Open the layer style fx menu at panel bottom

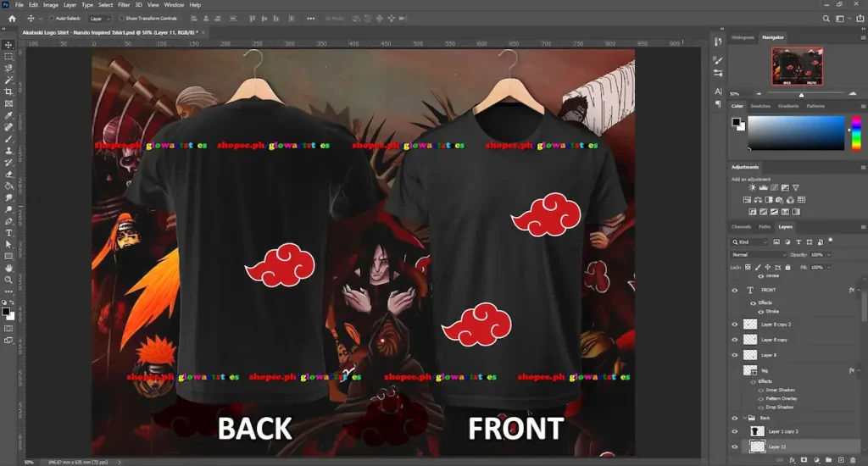click(793, 460)
